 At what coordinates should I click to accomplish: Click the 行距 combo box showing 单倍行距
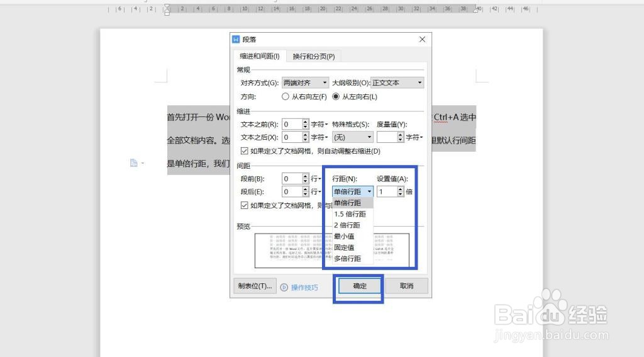click(353, 191)
